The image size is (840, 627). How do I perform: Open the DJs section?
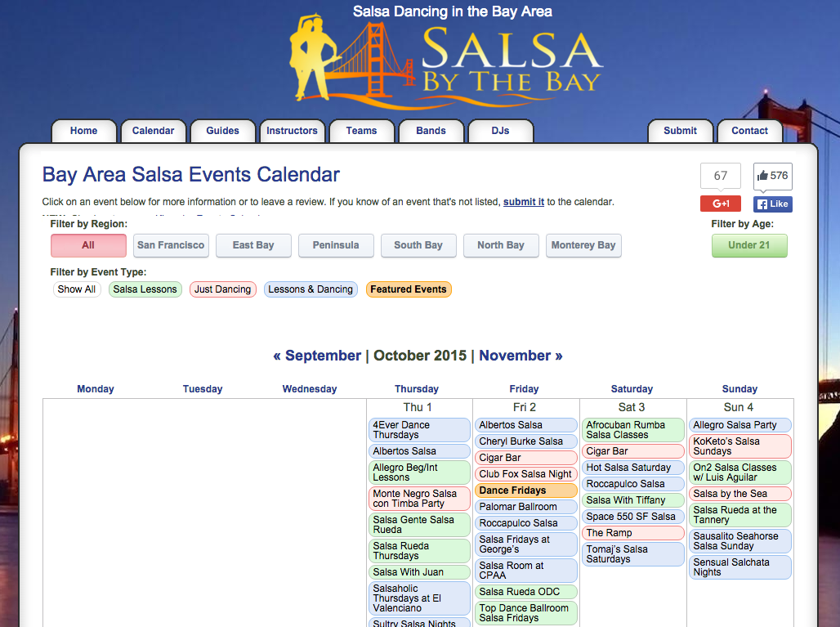(500, 131)
